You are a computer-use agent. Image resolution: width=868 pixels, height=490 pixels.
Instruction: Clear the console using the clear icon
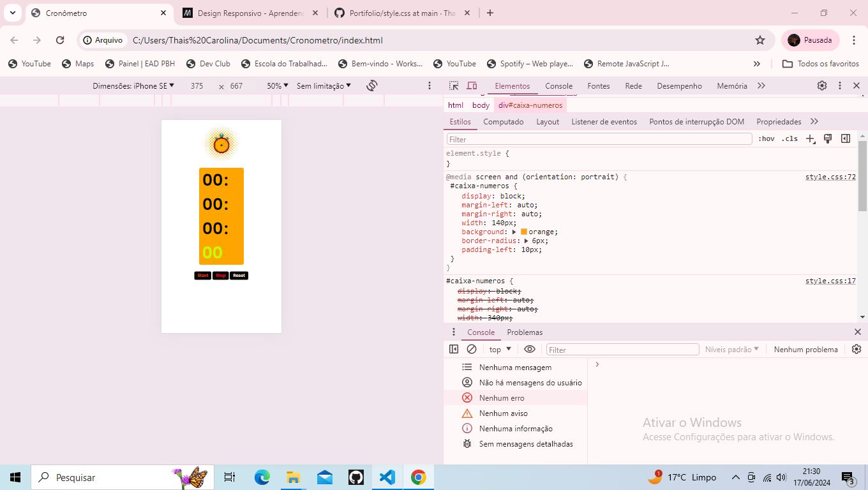[472, 349]
